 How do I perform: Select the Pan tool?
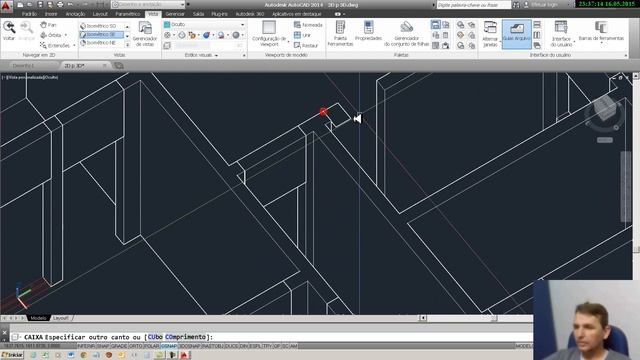49,25
